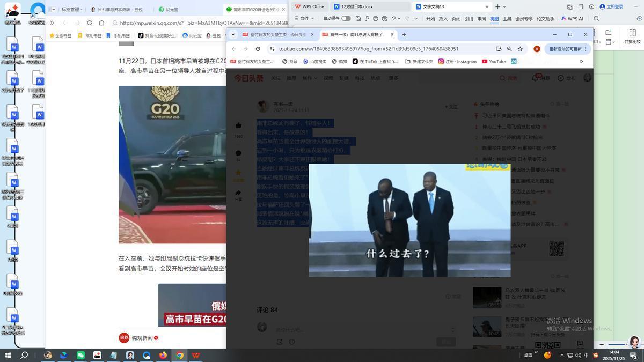Open the Windows notification center
This screenshot has width=644, height=362.
pyautogui.click(x=634, y=355)
